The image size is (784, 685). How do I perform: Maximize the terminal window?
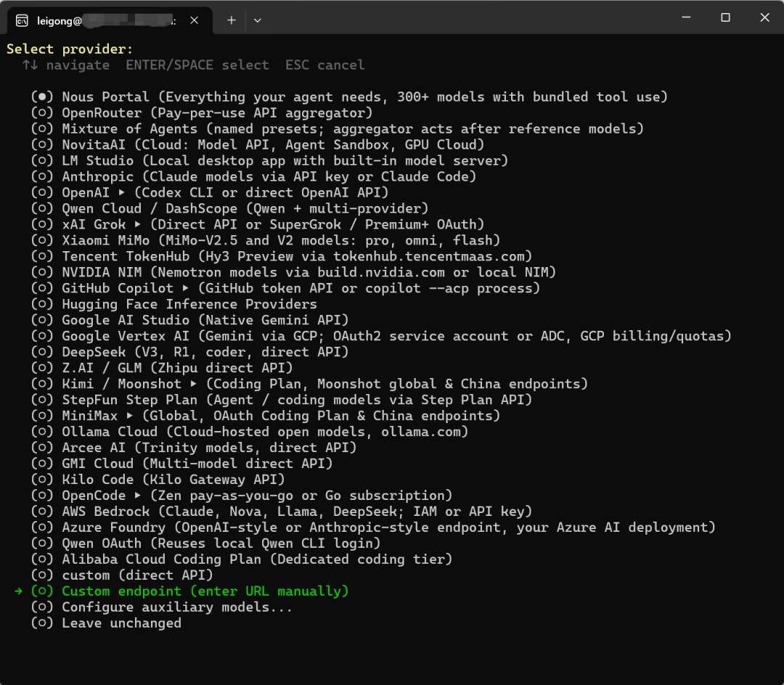pos(725,17)
